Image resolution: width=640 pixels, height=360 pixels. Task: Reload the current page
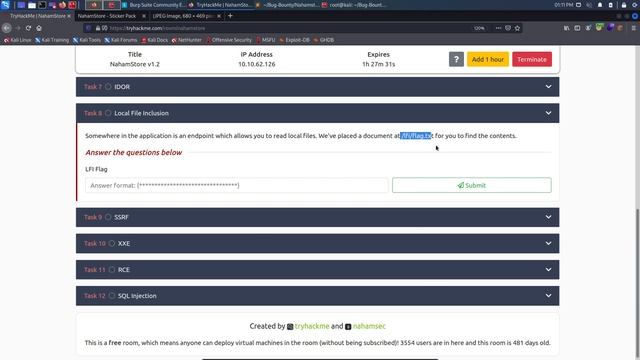click(28, 28)
